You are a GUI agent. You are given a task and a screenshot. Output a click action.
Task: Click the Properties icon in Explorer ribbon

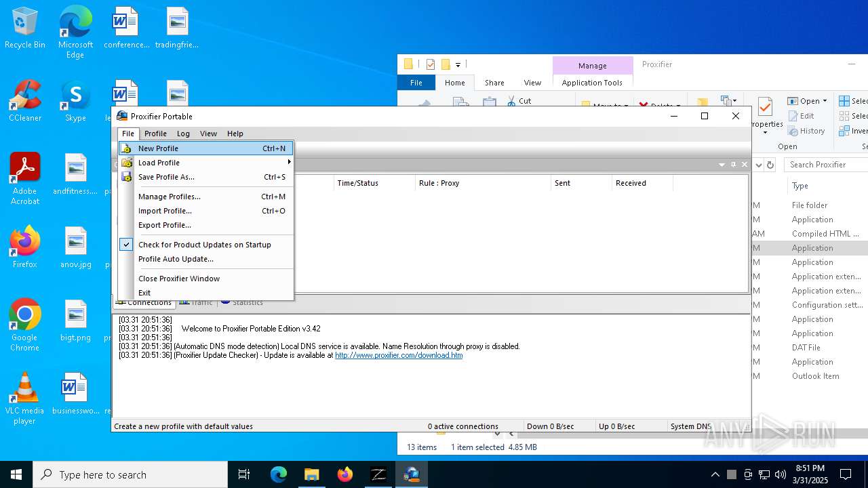[x=766, y=107]
